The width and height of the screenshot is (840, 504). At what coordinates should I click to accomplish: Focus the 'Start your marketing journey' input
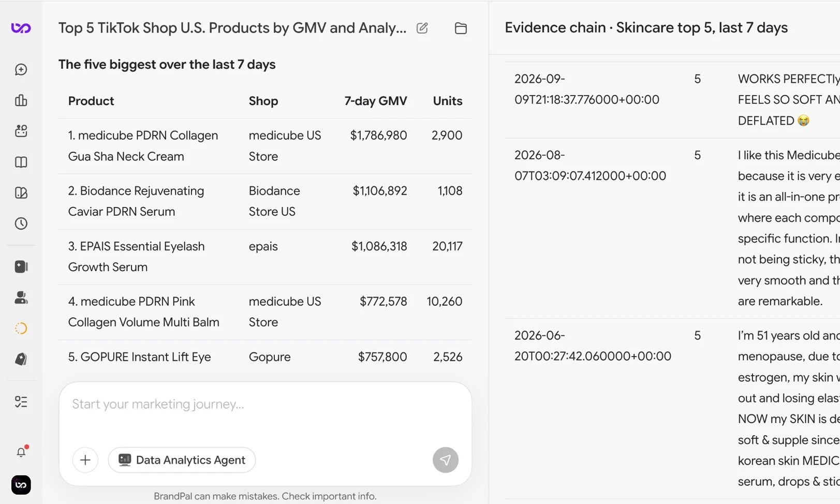(x=265, y=404)
